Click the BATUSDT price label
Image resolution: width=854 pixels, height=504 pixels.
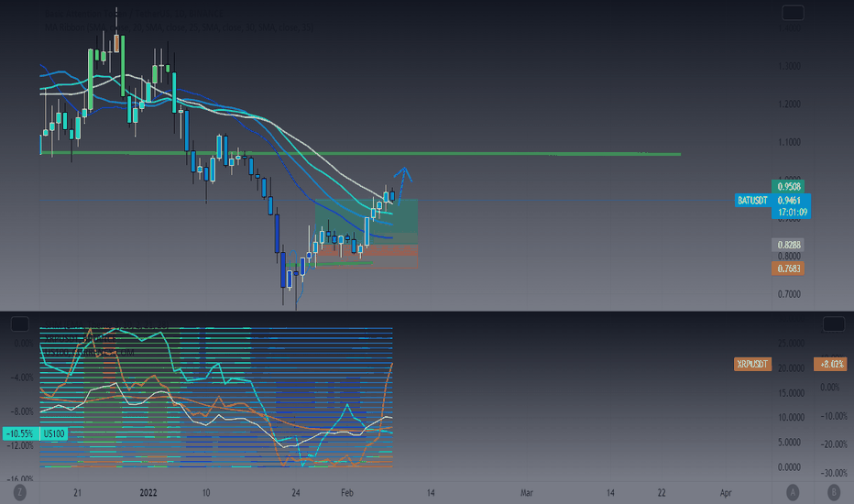pyautogui.click(x=752, y=201)
